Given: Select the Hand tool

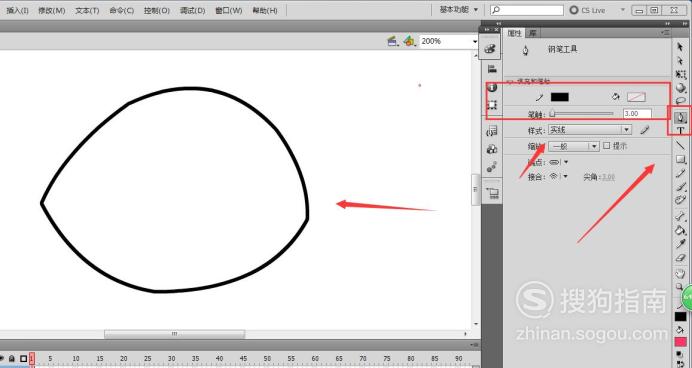Looking at the screenshot, I should tap(680, 274).
